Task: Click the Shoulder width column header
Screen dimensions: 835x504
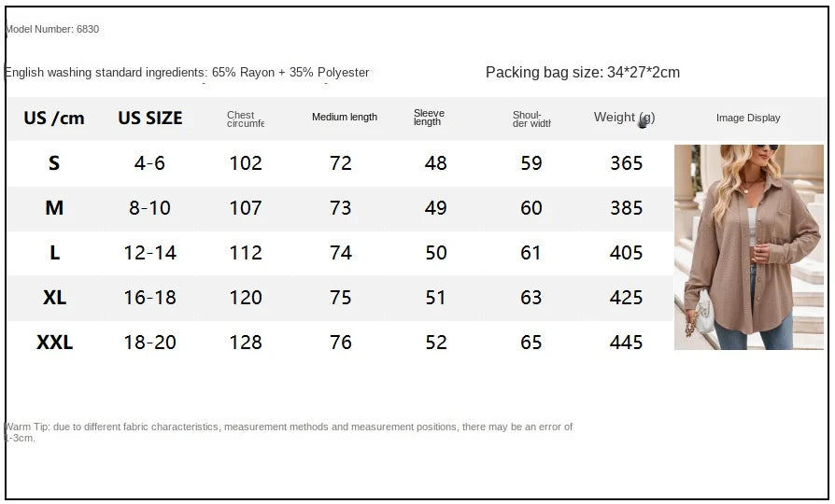Action: 531,119
